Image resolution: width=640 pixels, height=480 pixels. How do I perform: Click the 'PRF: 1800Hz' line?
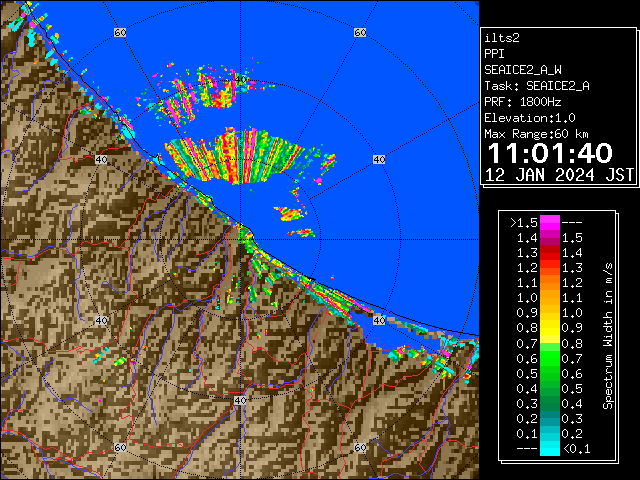pyautogui.click(x=522, y=102)
